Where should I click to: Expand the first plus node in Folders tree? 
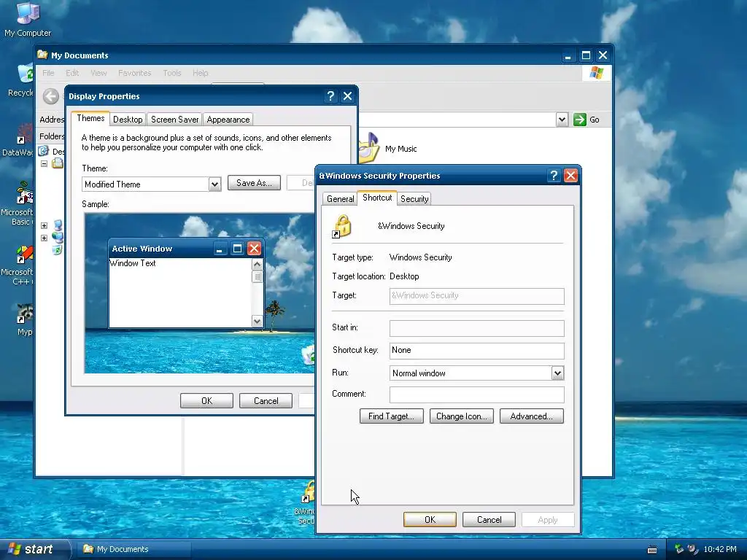coord(44,225)
